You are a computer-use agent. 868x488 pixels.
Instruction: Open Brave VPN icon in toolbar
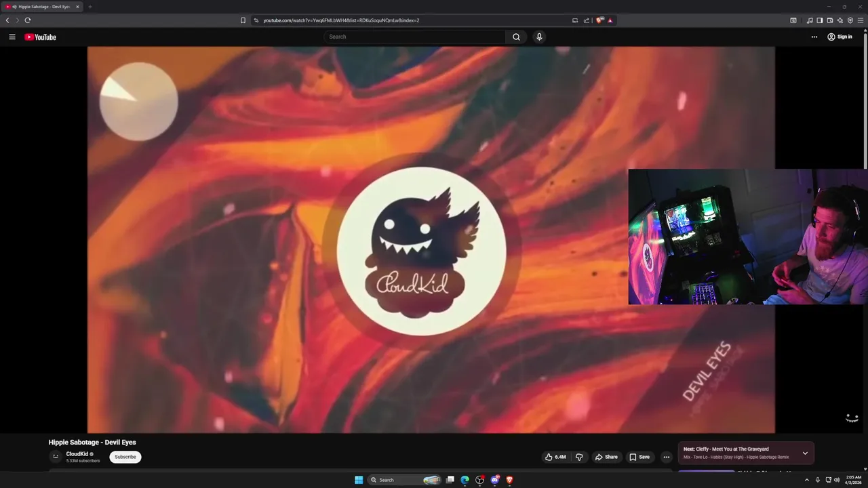point(850,20)
